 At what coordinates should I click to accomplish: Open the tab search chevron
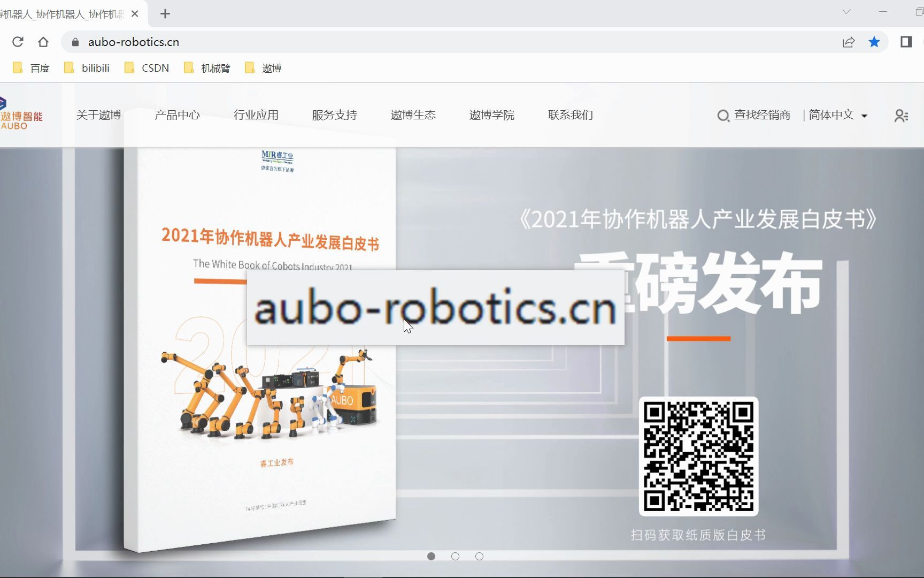(846, 12)
